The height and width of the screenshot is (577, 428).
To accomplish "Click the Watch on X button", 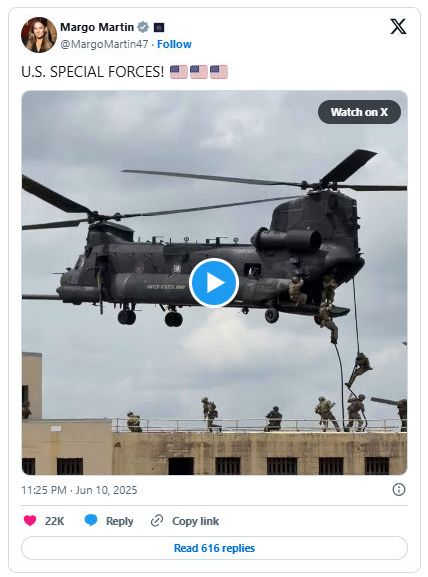I will pos(359,112).
